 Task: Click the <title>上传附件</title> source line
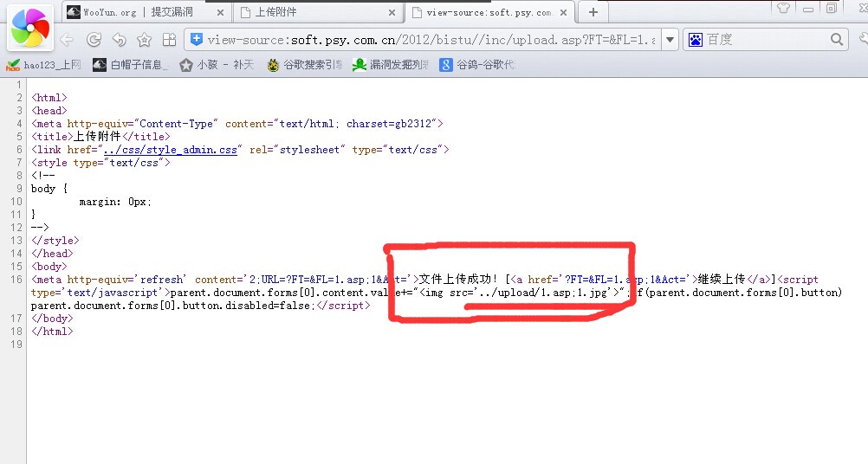click(x=100, y=137)
